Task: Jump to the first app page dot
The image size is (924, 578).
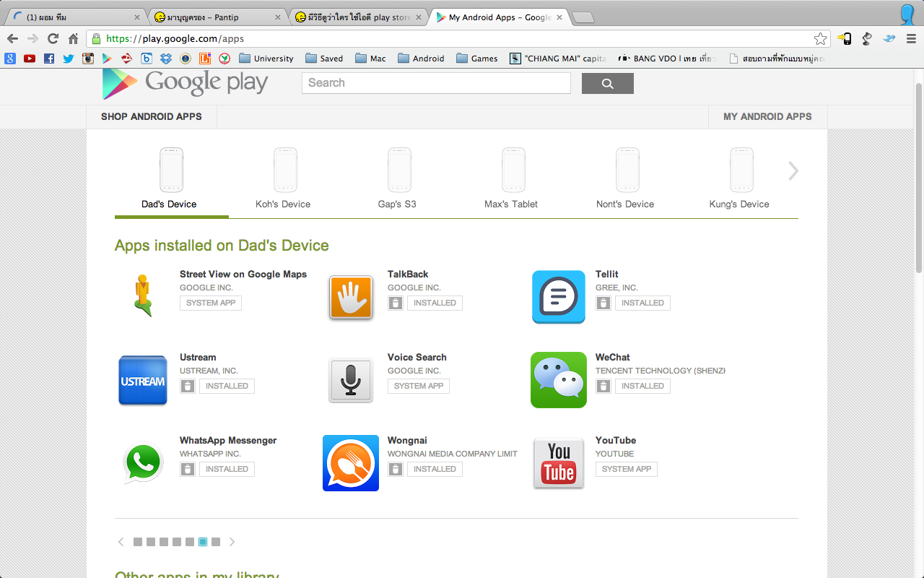Action: (138, 542)
